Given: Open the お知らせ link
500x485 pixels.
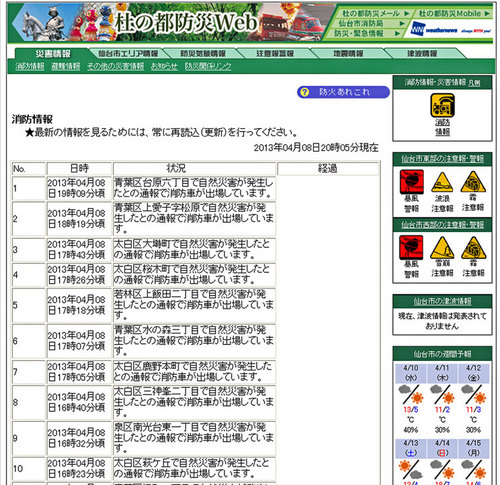Looking at the screenshot, I should click(164, 66).
